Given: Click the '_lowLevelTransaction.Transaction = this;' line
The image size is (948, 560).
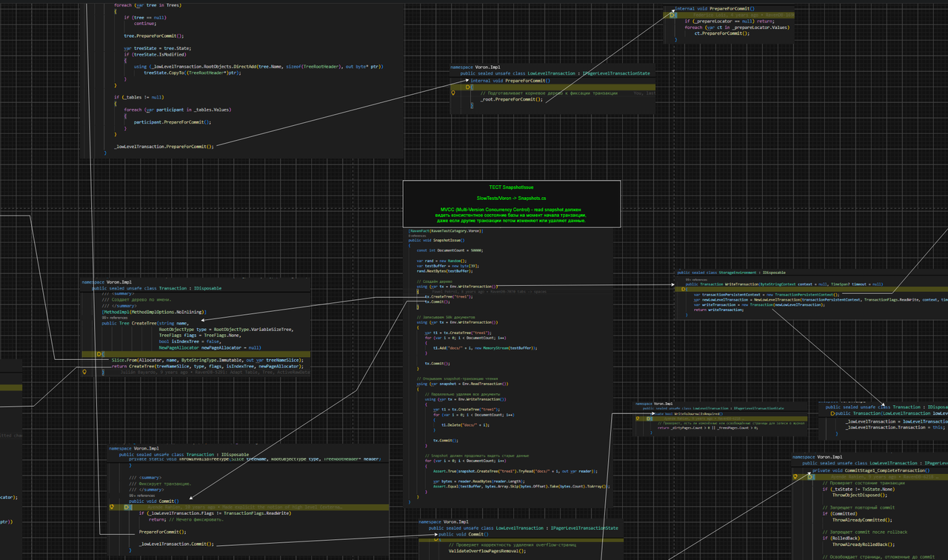Looking at the screenshot, I should (x=895, y=427).
